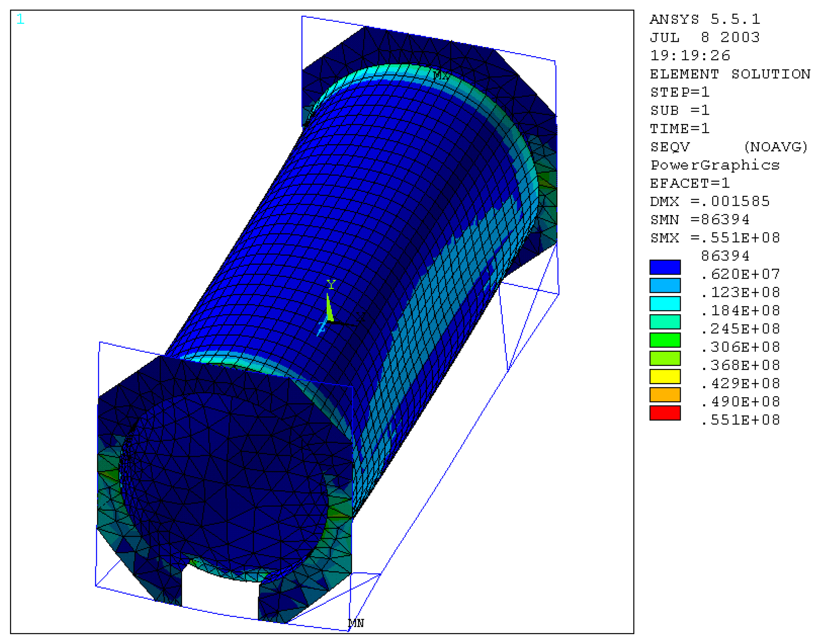Click the red legend color swatch

[665, 413]
